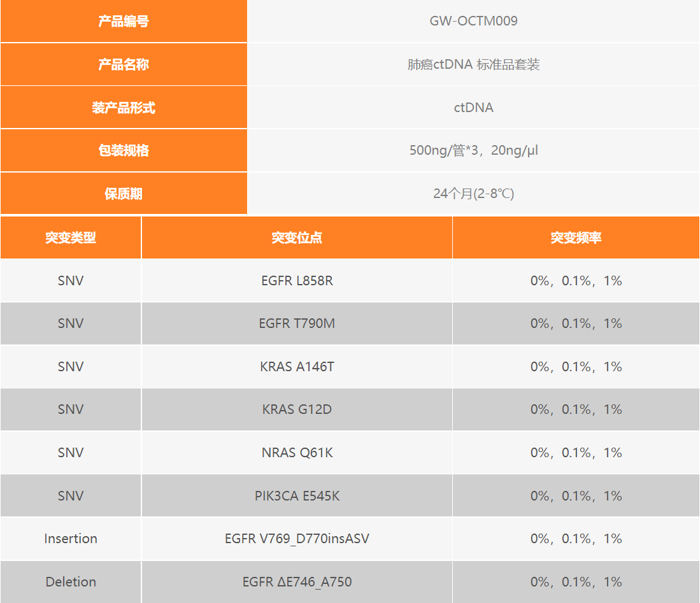Click the 突变位点 column header
The width and height of the screenshot is (700, 603).
coord(297,238)
